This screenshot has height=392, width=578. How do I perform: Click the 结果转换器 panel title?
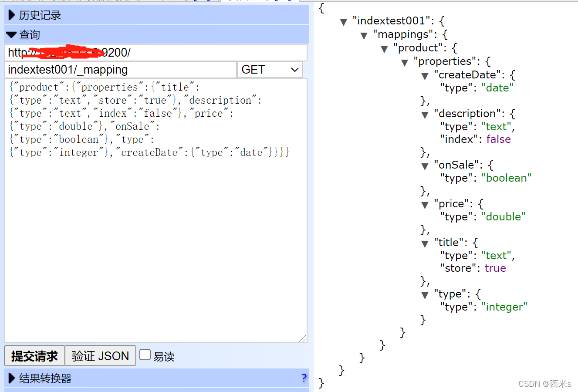[45, 378]
